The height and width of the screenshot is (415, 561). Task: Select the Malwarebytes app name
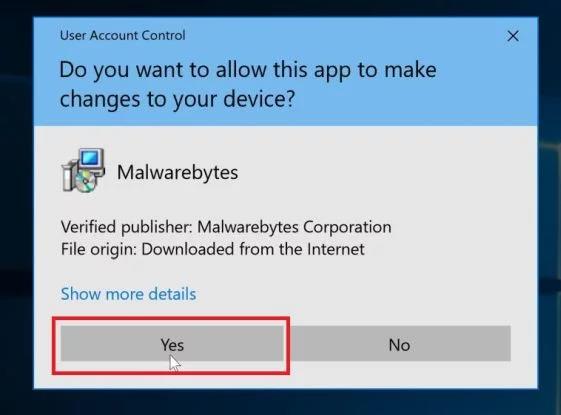177,172
